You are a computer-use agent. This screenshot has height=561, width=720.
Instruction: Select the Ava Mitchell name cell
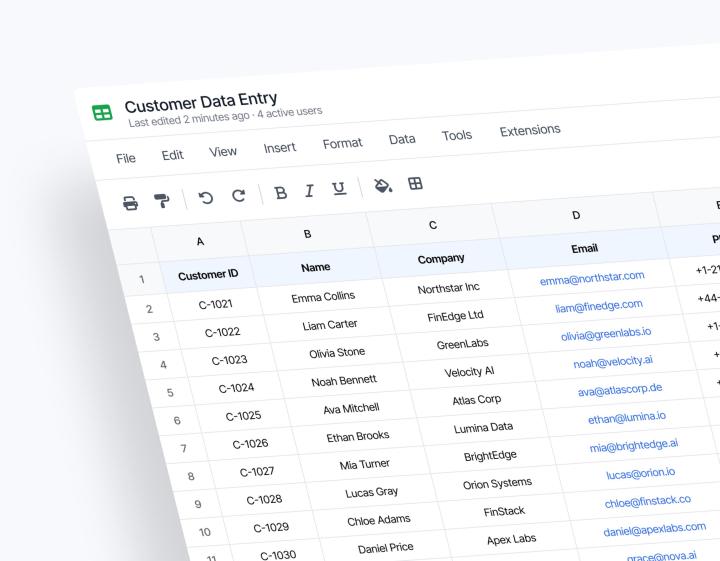tap(351, 409)
